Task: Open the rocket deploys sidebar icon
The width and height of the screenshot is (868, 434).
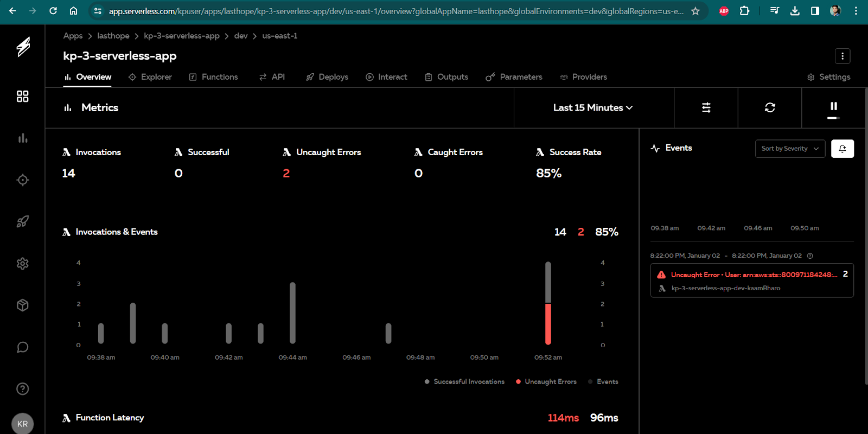Action: [23, 221]
